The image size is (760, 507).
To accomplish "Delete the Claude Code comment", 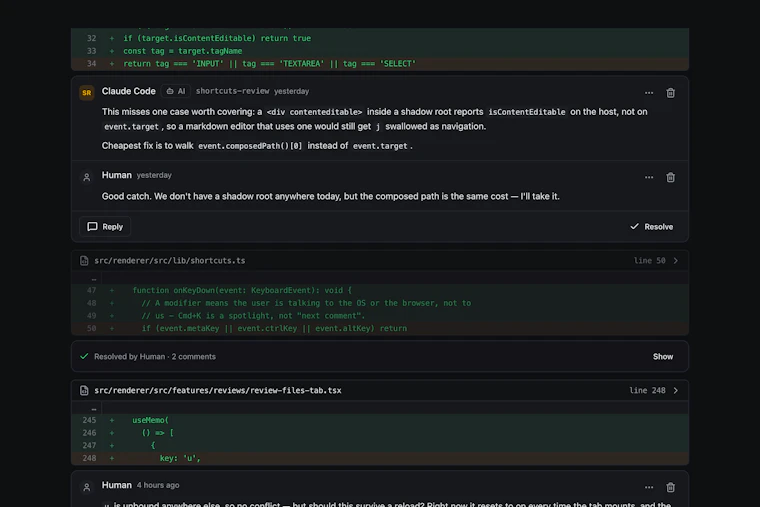I will coord(670,93).
